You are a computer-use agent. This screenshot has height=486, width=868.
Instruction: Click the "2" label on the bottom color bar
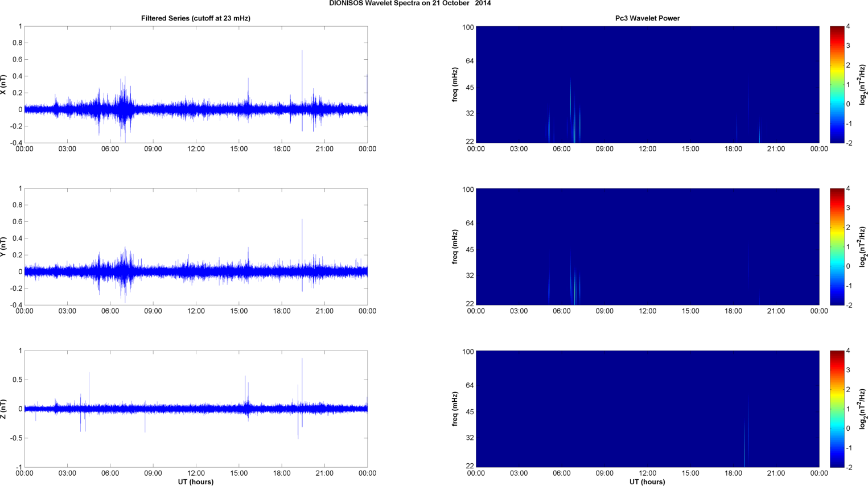[848, 390]
